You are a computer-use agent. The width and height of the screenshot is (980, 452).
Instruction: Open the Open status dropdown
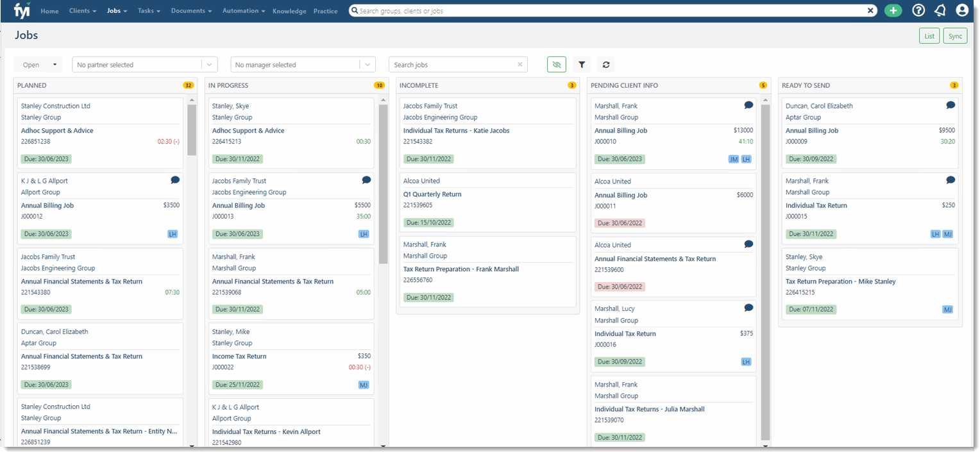point(38,65)
